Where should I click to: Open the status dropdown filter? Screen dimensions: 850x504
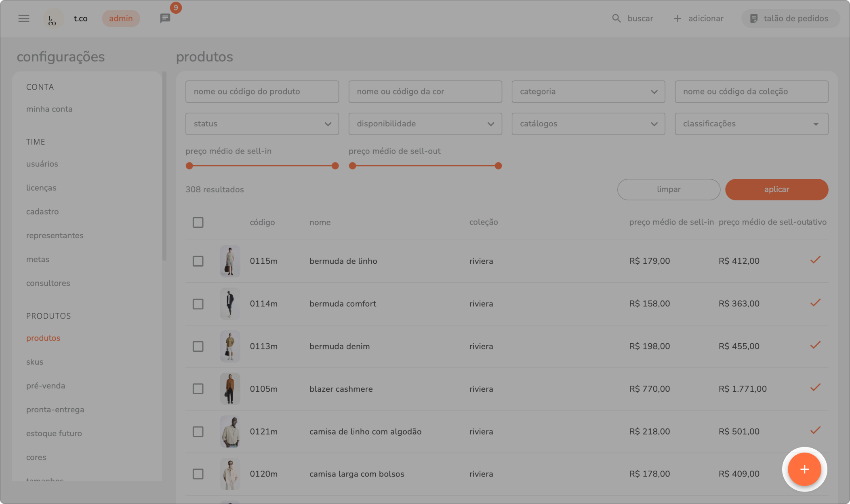pos(262,124)
